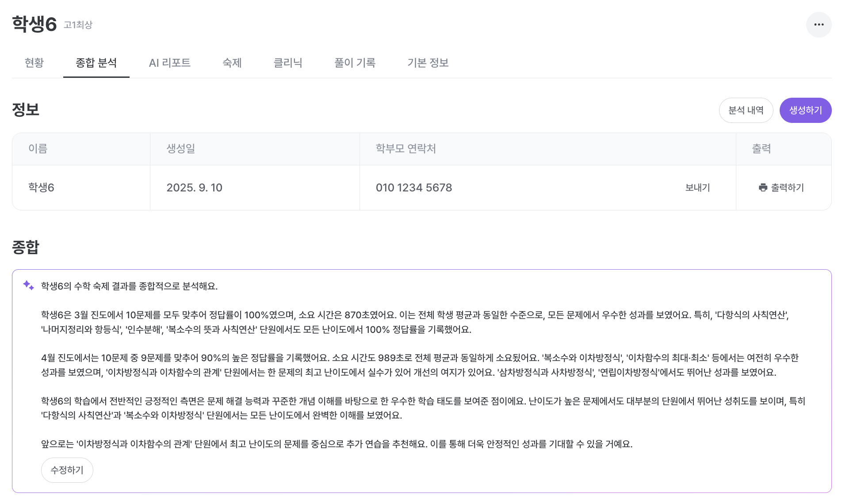865x504 pixels.
Task: Go to the 숙제 tab
Action: [232, 63]
